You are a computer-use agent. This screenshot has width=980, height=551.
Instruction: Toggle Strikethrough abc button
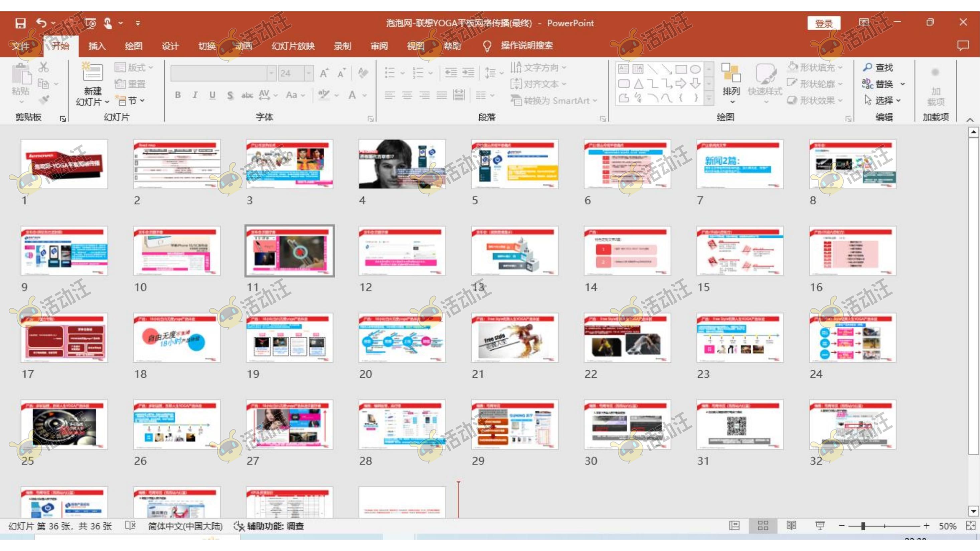pyautogui.click(x=247, y=95)
